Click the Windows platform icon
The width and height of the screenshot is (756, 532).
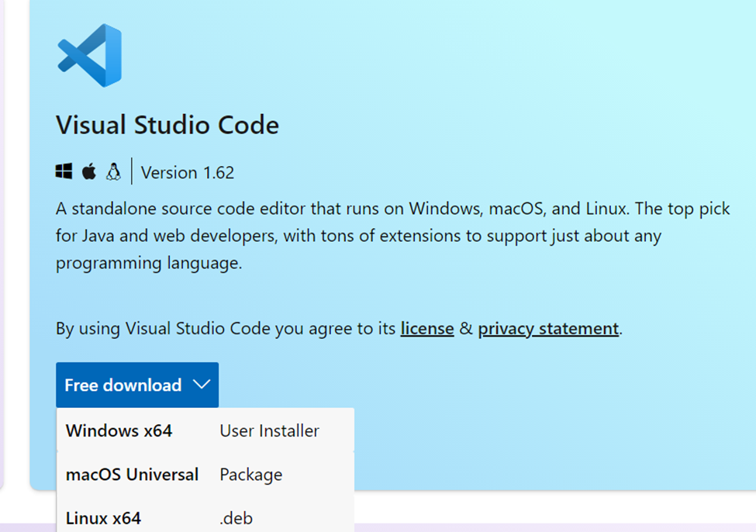(64, 171)
